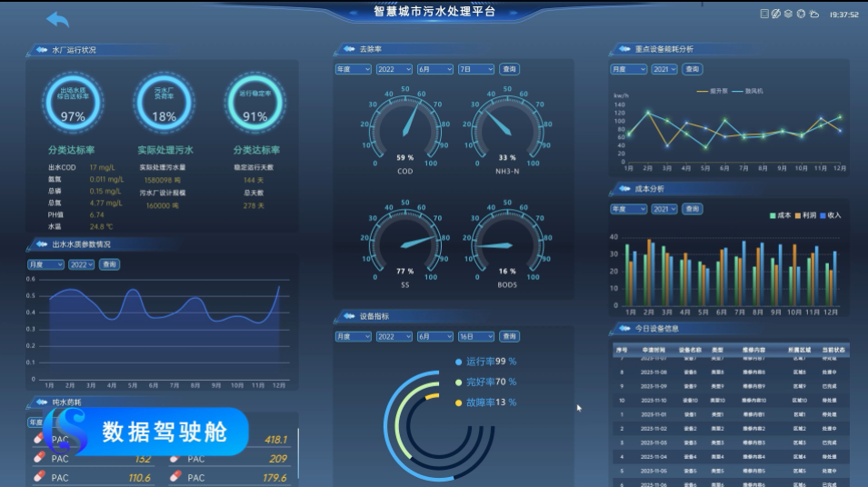Click the weather cloud-sun icon

tap(813, 14)
